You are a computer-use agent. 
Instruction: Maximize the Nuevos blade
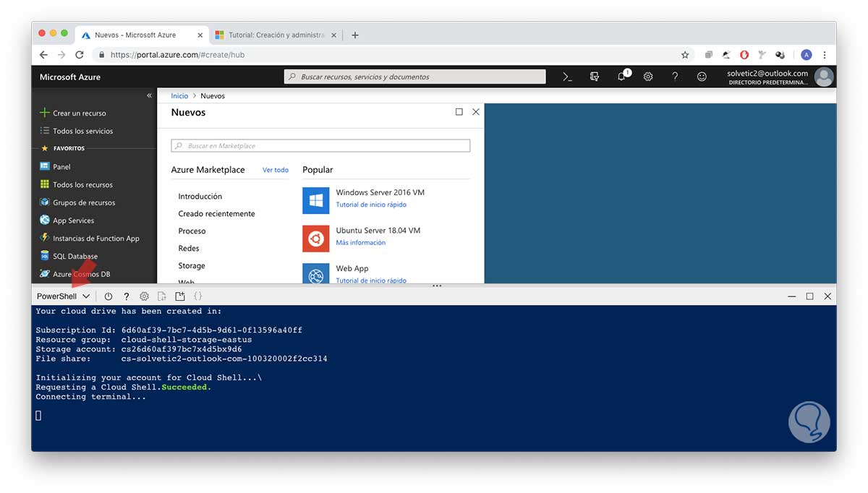click(x=459, y=112)
